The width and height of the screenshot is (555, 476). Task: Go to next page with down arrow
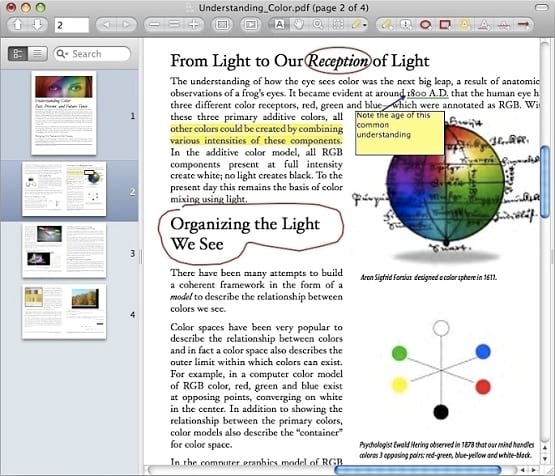pyautogui.click(x=38, y=24)
